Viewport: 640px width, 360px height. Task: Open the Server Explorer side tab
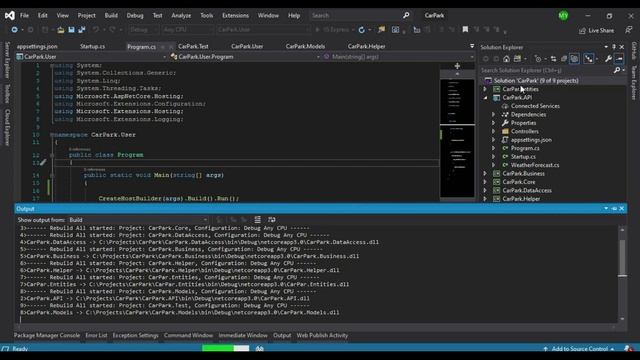(7, 60)
